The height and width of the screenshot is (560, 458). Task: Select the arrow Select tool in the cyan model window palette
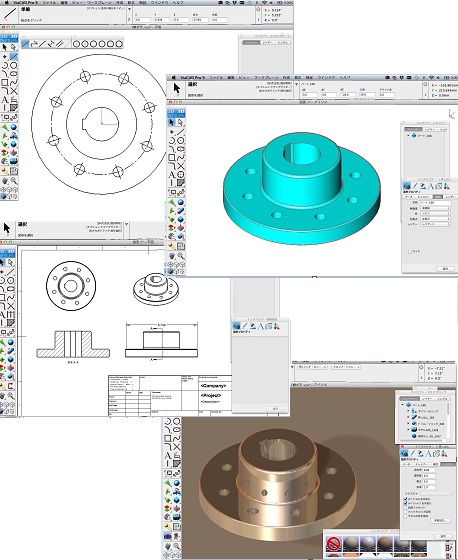172,122
